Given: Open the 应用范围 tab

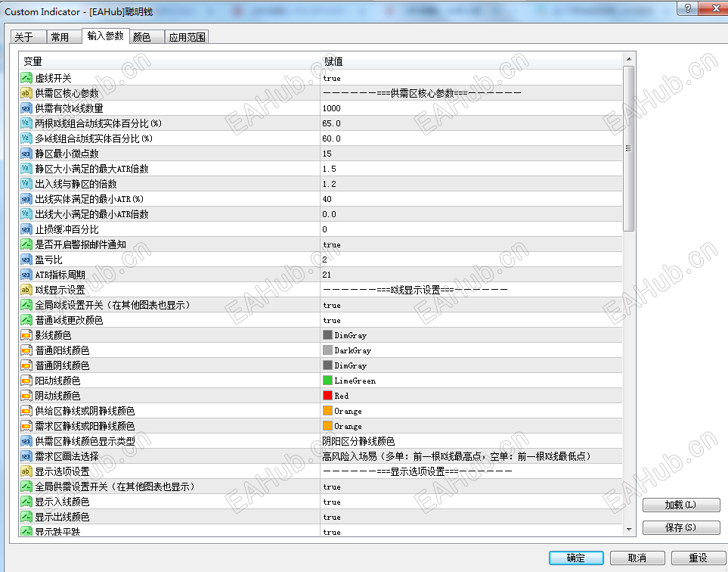Looking at the screenshot, I should (x=187, y=37).
